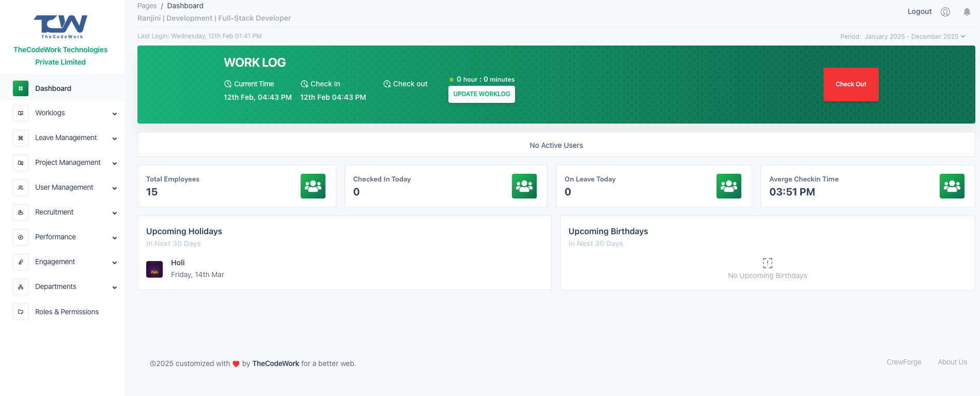The image size is (980, 396).
Task: Click the Performance sidebar icon
Action: [21, 237]
